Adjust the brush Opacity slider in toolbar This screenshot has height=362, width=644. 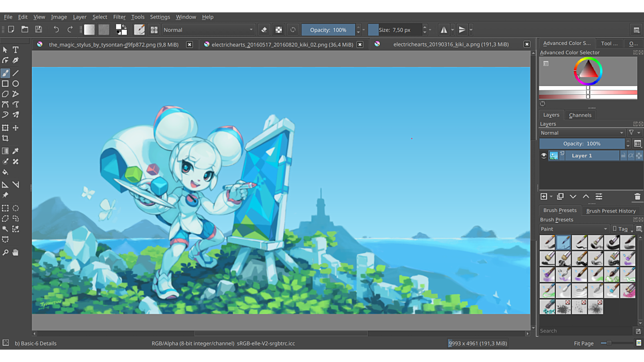click(328, 30)
